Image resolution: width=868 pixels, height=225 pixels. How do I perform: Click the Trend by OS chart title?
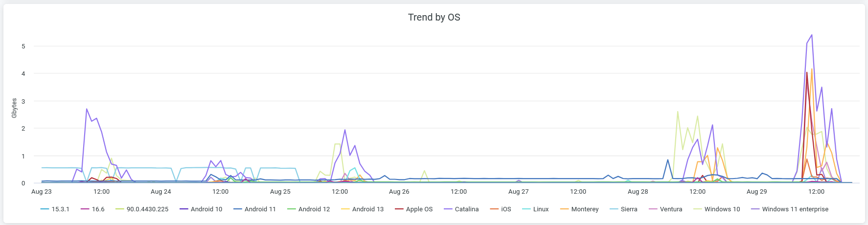coord(434,18)
